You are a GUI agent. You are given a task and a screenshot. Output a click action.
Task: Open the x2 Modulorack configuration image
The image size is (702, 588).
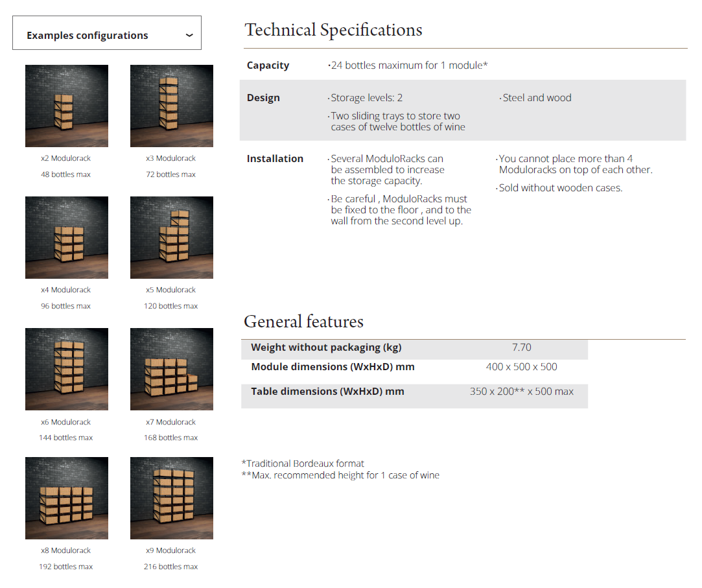pyautogui.click(x=67, y=106)
